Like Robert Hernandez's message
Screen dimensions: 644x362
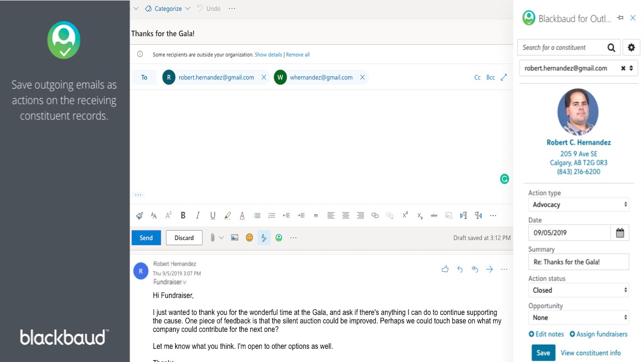click(445, 269)
